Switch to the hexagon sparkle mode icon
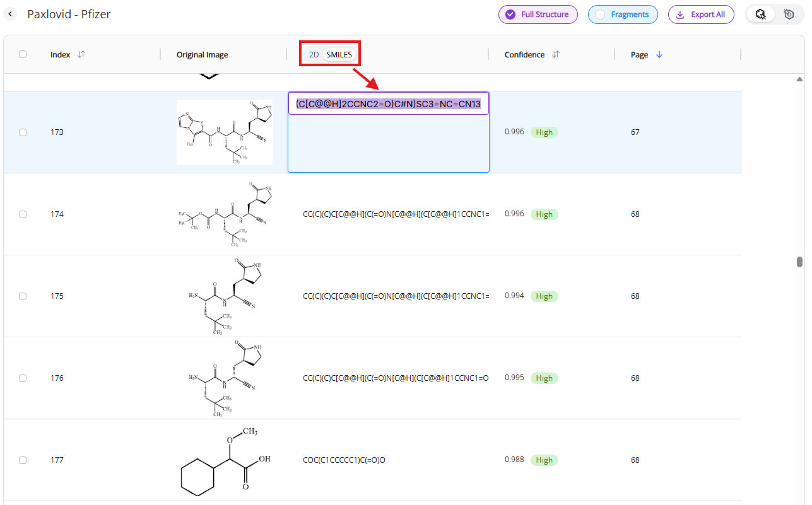Screen dimensions: 812x505 click(x=789, y=14)
